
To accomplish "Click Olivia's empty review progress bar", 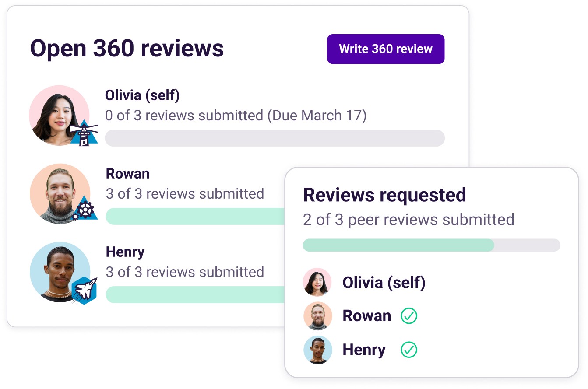I will tap(275, 138).
